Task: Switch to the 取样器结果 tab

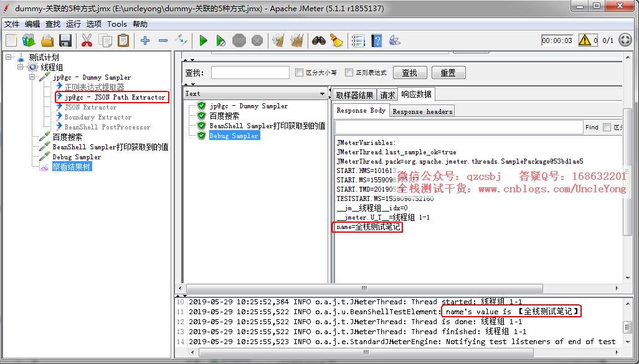Action: click(x=354, y=95)
